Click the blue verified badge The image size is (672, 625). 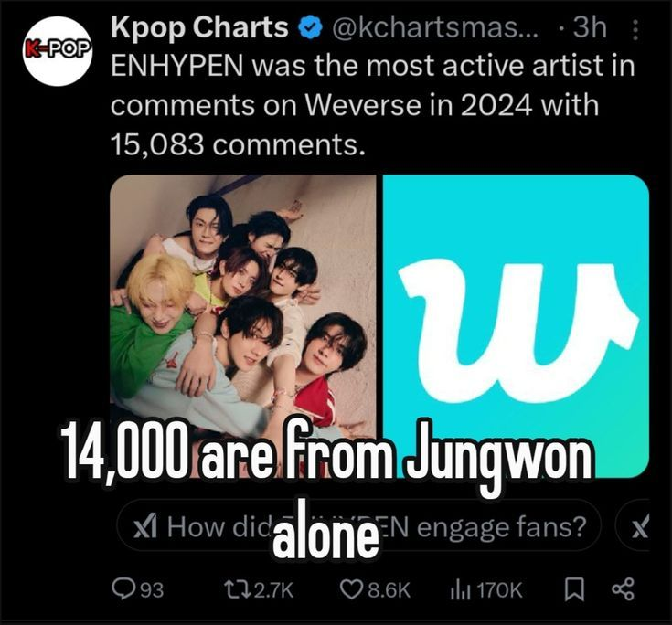coord(310,28)
